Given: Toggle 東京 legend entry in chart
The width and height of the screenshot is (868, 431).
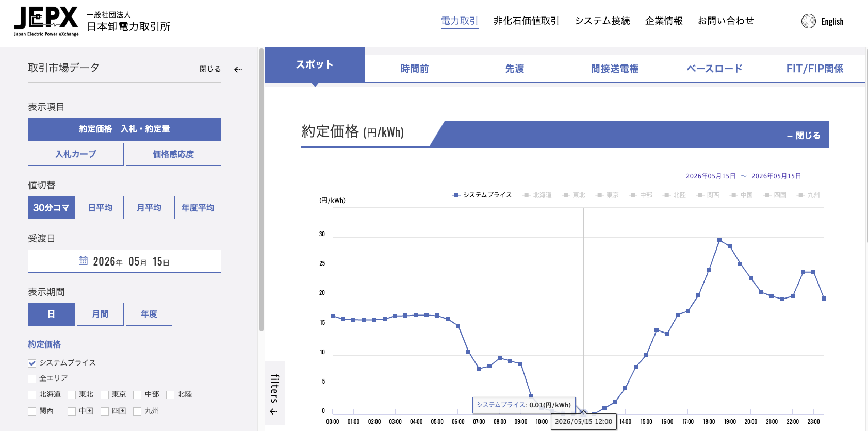Looking at the screenshot, I should click(607, 195).
